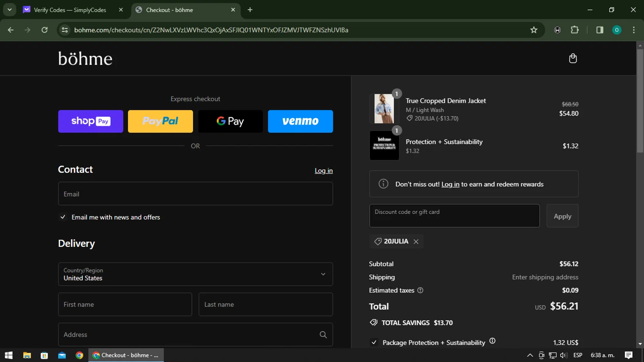Click the address search magnifier icon
This screenshot has height=362, width=644.
point(323,335)
